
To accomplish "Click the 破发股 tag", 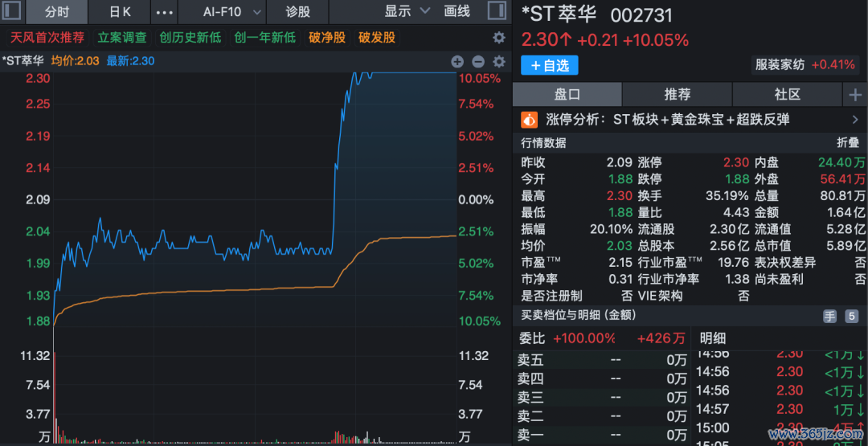I will [377, 38].
